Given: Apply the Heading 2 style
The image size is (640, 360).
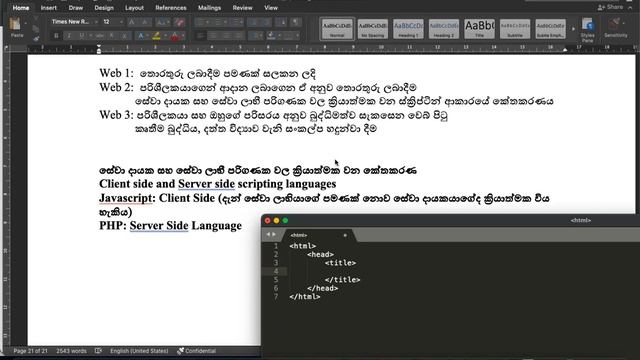Looking at the screenshot, I should pyautogui.click(x=444, y=29).
